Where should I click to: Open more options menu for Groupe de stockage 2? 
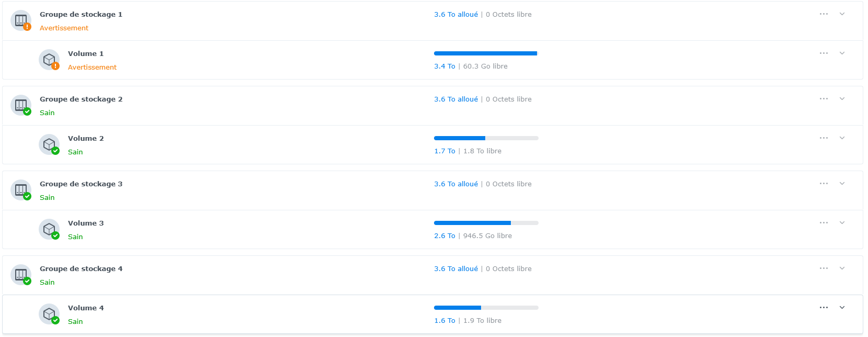pos(824,99)
